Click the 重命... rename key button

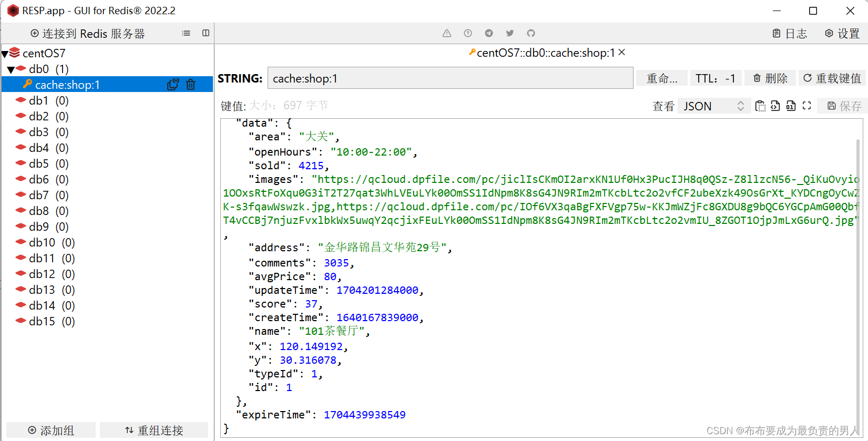point(661,78)
